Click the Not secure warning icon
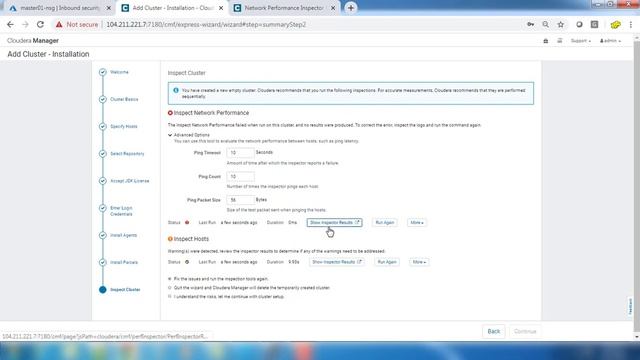 59,24
